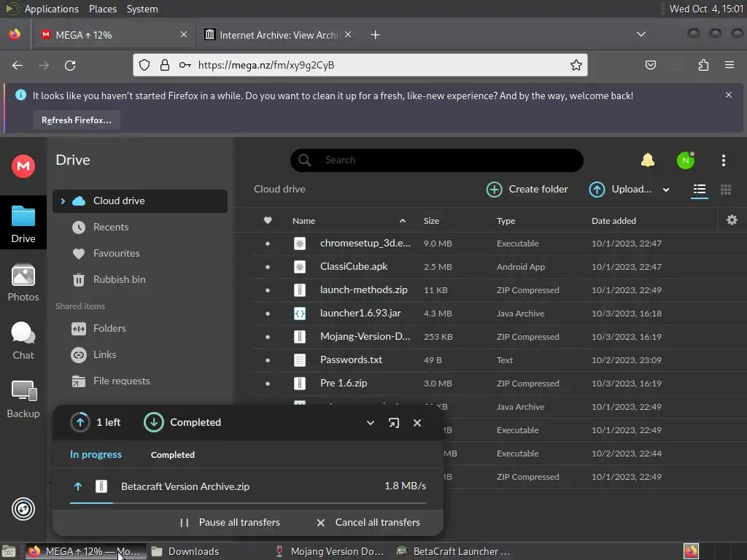Switch to Completed transfers tab
This screenshot has height=560, width=747.
[172, 455]
